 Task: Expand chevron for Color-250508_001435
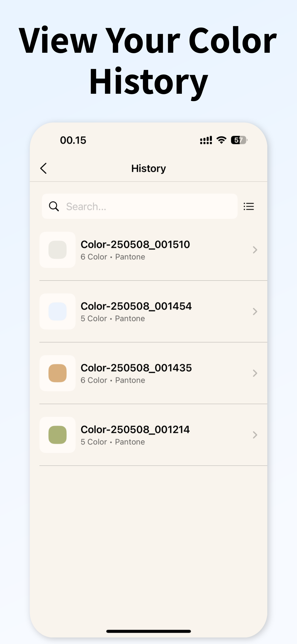coord(255,373)
